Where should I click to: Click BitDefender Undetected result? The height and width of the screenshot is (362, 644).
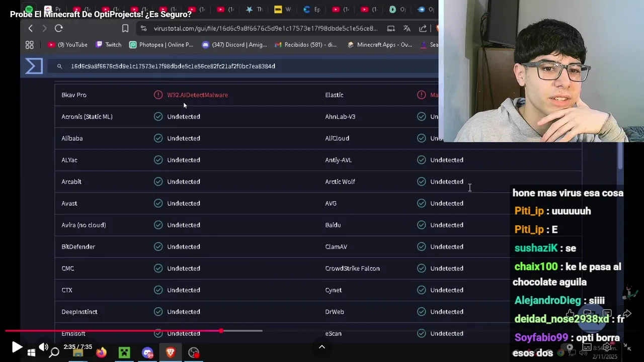point(184,246)
